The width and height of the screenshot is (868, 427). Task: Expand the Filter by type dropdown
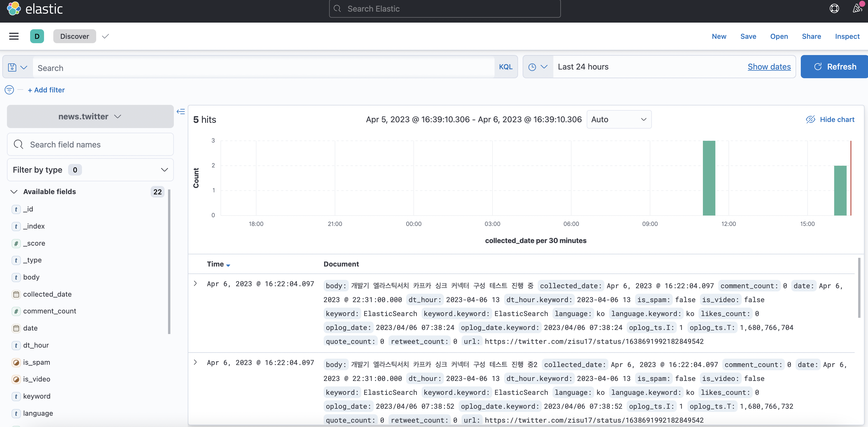(x=90, y=170)
